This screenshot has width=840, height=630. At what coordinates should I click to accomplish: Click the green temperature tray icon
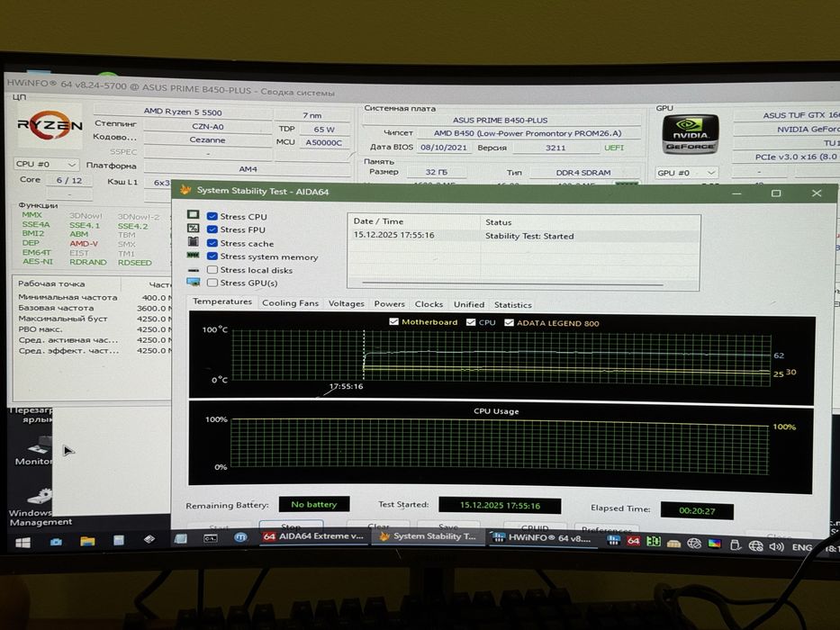[653, 542]
